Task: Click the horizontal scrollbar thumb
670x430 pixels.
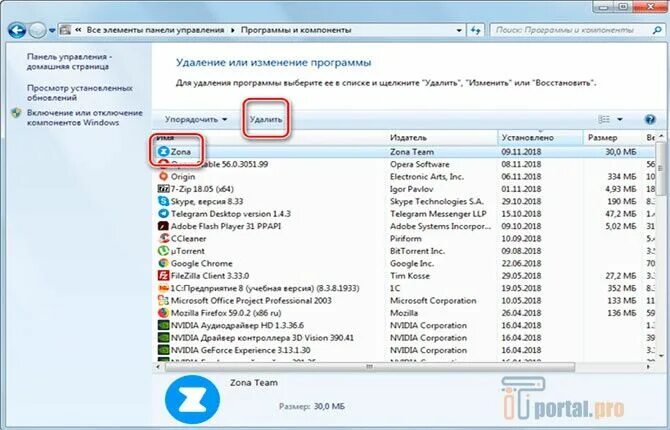Action: (x=370, y=367)
